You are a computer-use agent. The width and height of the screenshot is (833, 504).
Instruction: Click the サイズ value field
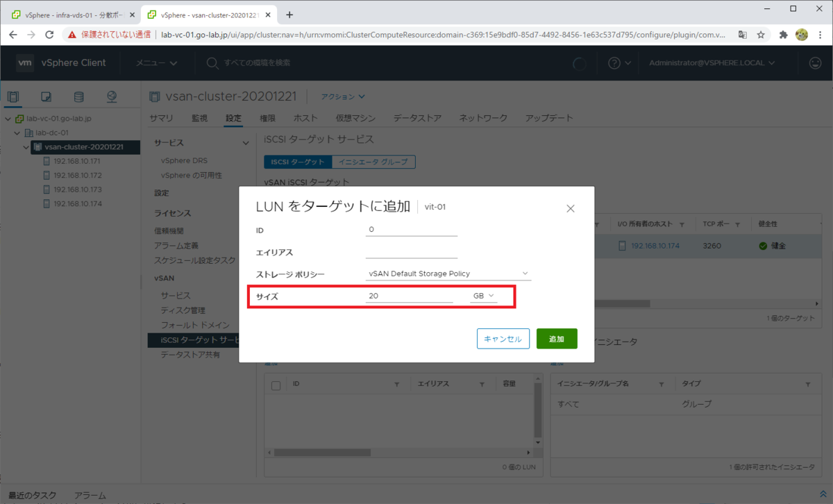tap(410, 296)
